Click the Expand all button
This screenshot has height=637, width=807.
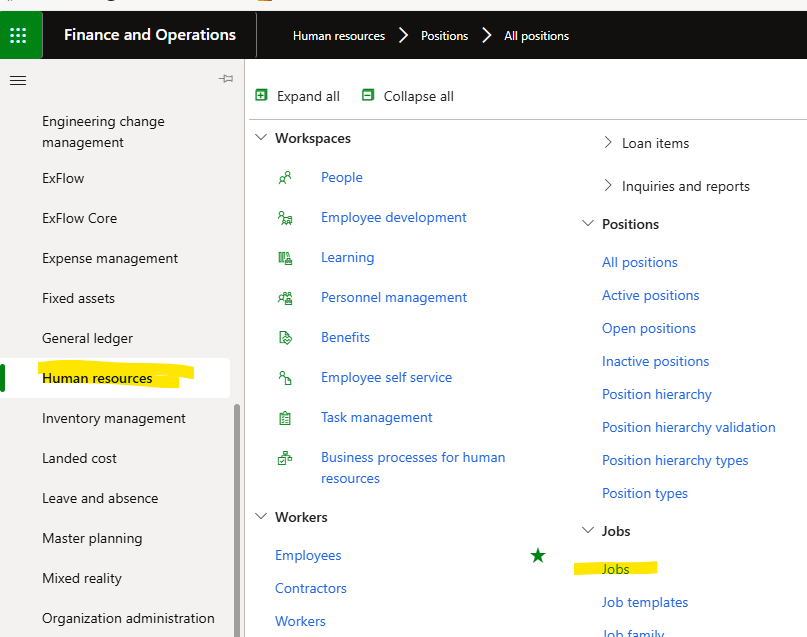coord(297,96)
